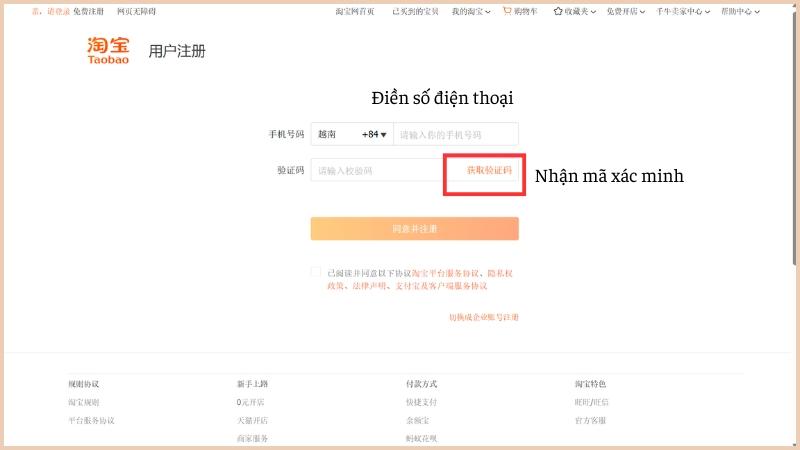This screenshot has height=450, width=800.
Task: Click the 手机号码 field label
Action: pyautogui.click(x=286, y=134)
